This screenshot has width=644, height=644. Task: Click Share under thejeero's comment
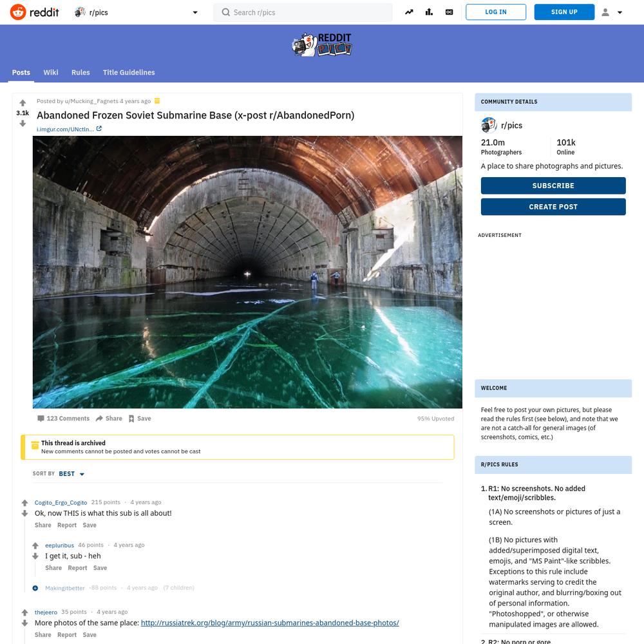tap(43, 635)
